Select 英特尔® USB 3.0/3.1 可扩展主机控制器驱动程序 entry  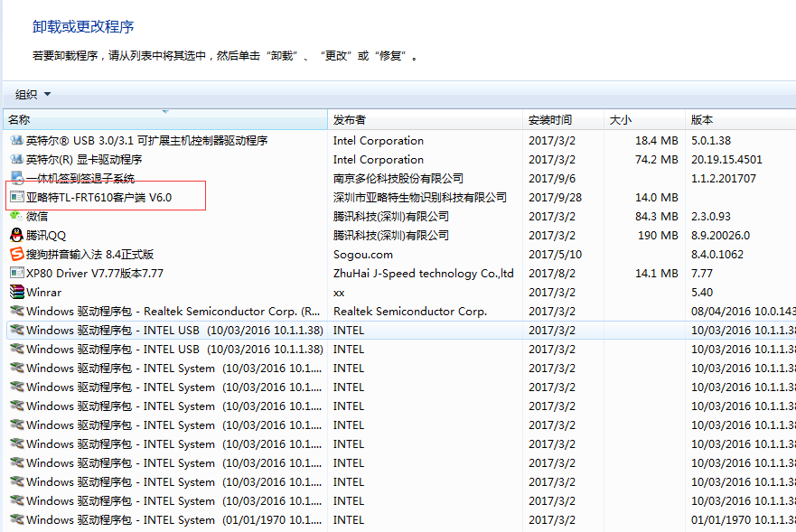[x=147, y=141]
